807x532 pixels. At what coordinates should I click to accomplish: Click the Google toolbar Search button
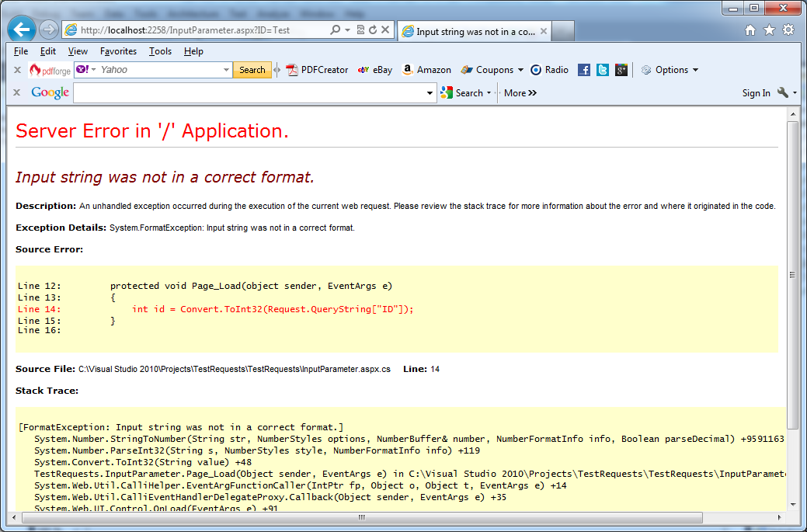click(462, 93)
